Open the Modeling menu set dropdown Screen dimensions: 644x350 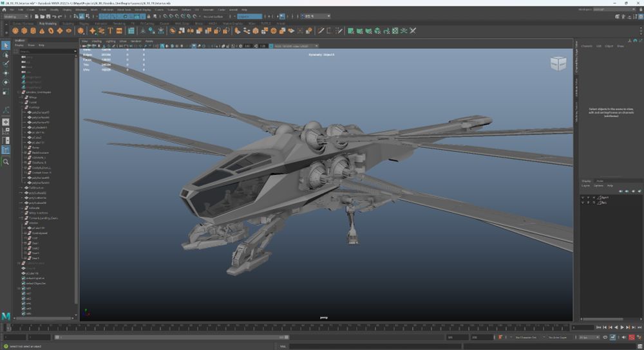tap(15, 17)
